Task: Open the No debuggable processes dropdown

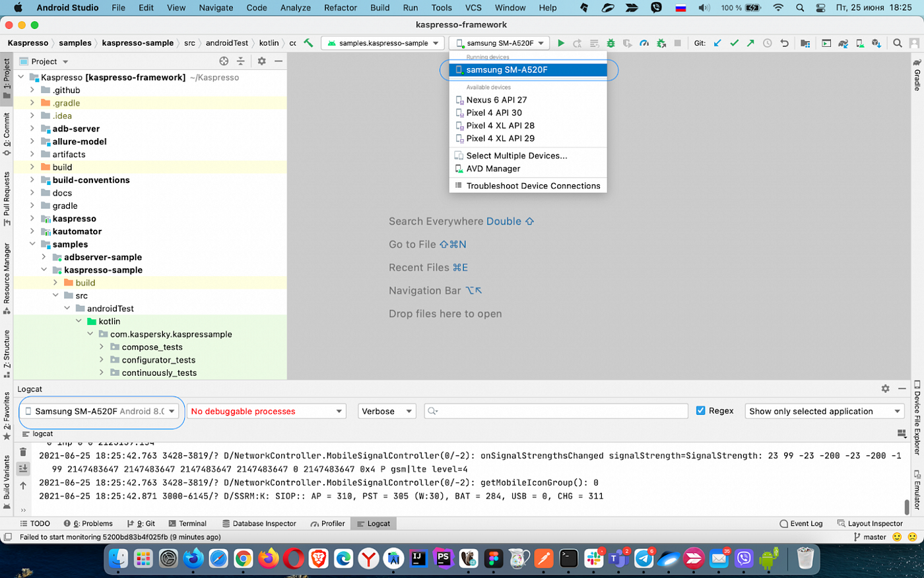Action: click(x=267, y=411)
